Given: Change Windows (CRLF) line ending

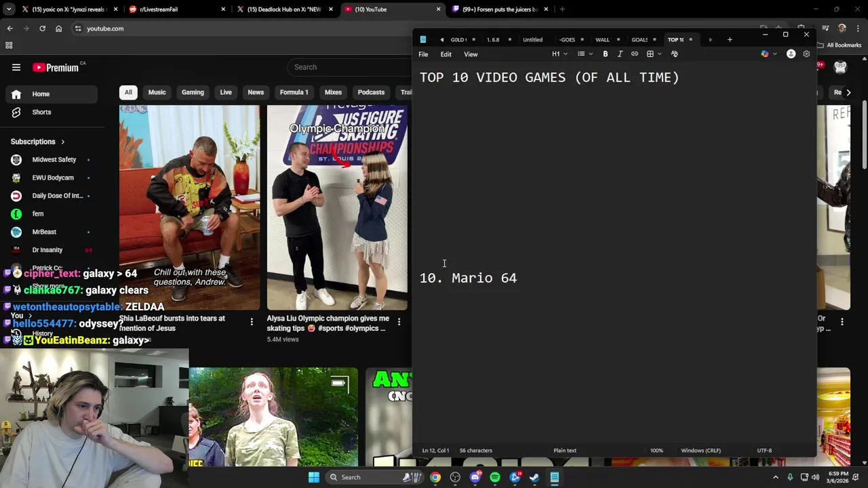Looking at the screenshot, I should coord(701,451).
